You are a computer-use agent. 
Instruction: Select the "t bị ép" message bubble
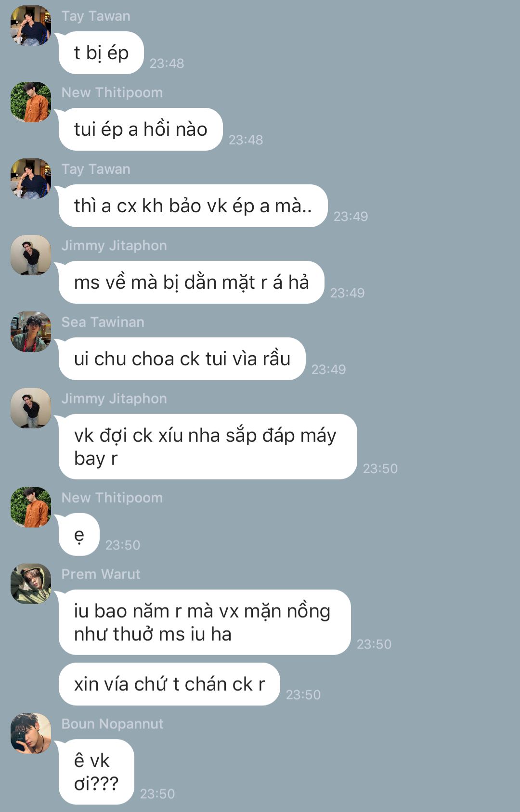[101, 53]
